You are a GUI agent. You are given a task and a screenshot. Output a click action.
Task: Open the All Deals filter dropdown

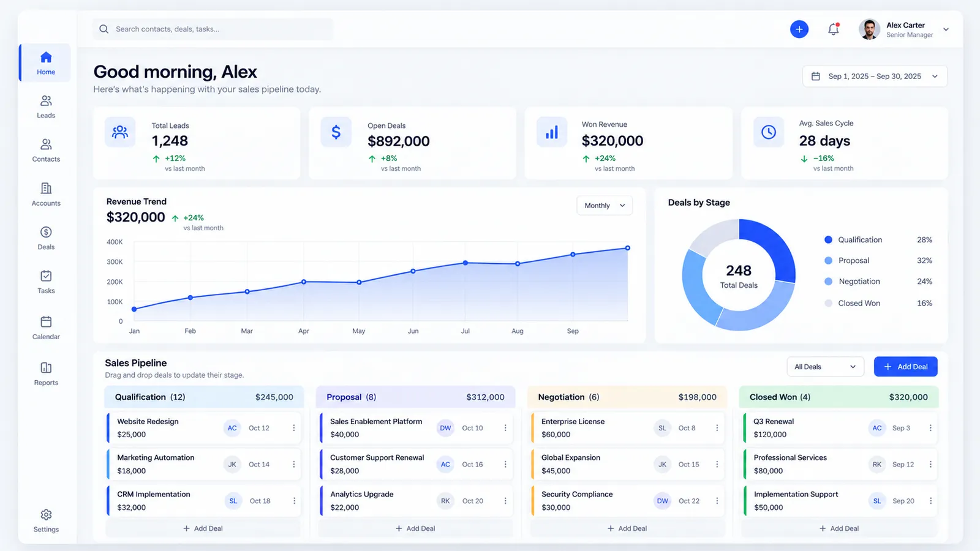coord(825,367)
